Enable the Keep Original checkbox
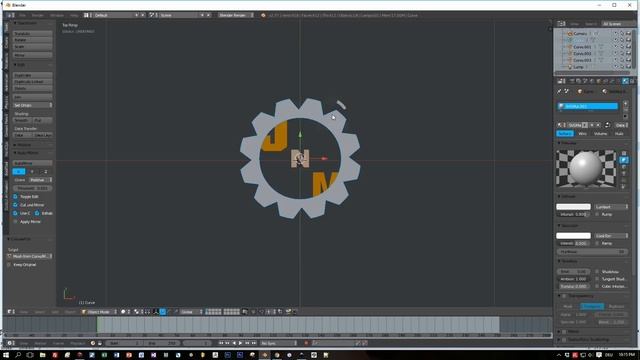640x360 pixels. click(x=9, y=264)
